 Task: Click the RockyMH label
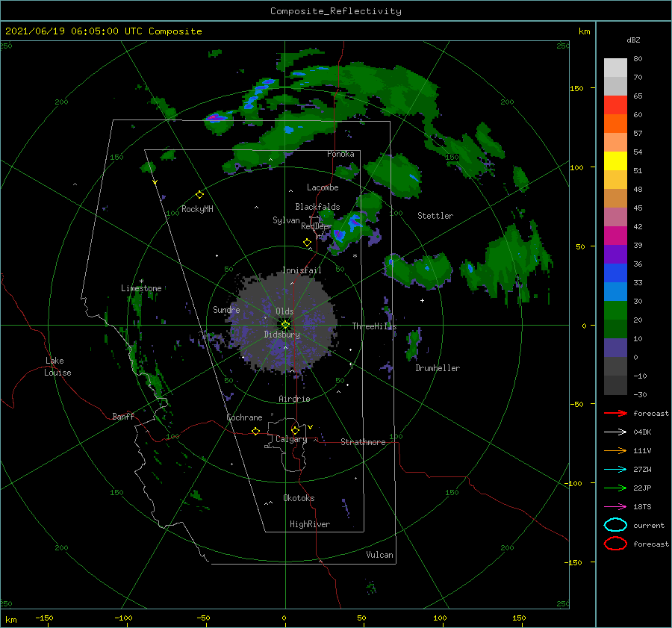[197, 209]
